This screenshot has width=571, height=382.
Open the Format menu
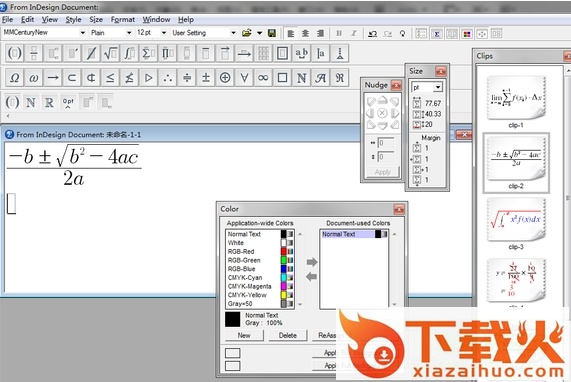point(123,20)
